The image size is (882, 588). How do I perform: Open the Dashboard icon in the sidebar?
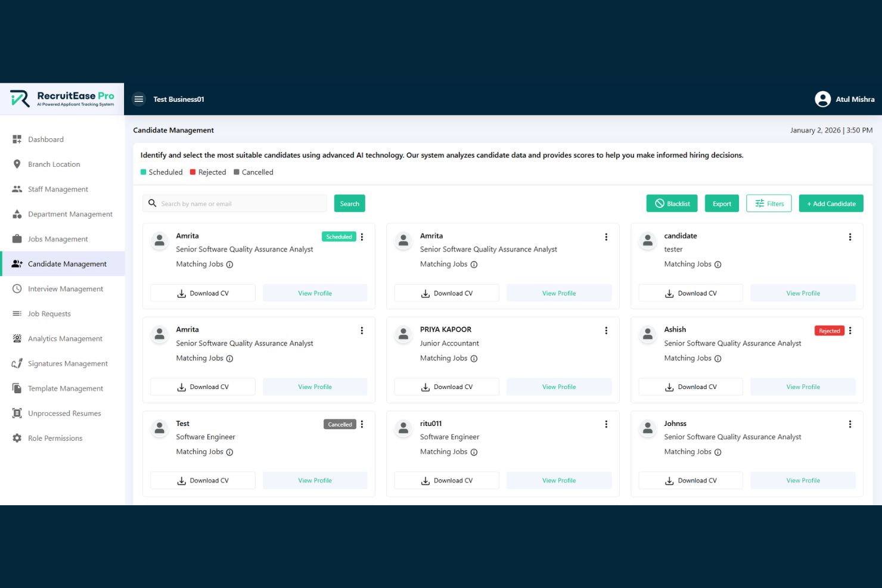coord(17,139)
